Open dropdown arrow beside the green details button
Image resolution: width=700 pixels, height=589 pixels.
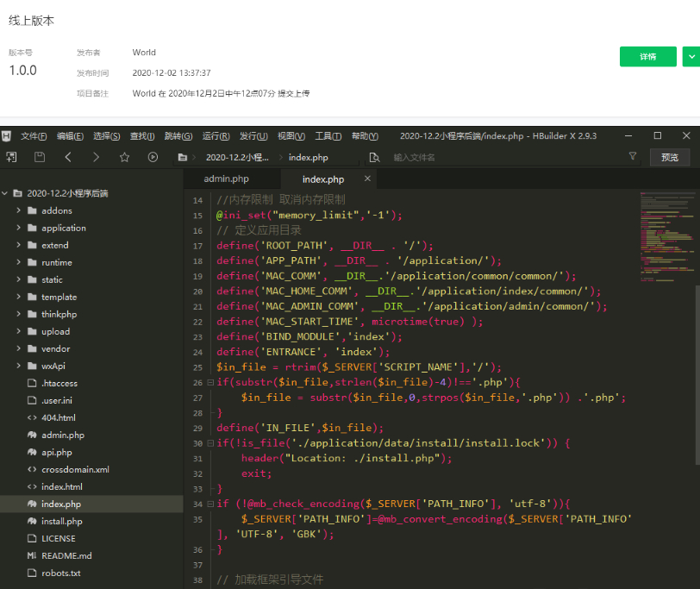click(x=691, y=57)
